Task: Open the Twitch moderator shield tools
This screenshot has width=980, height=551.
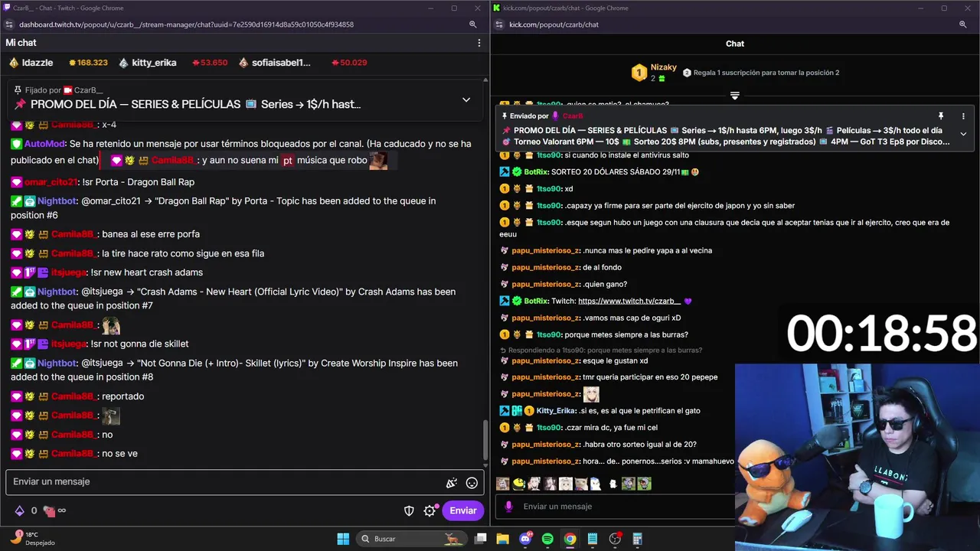Action: pos(409,510)
